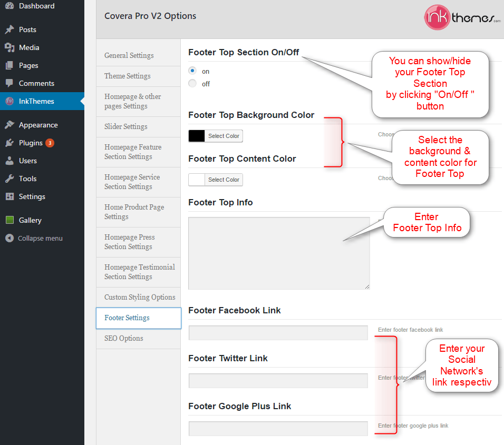The image size is (504, 445).
Task: Click the Posts pushpin icon
Action: [9, 29]
